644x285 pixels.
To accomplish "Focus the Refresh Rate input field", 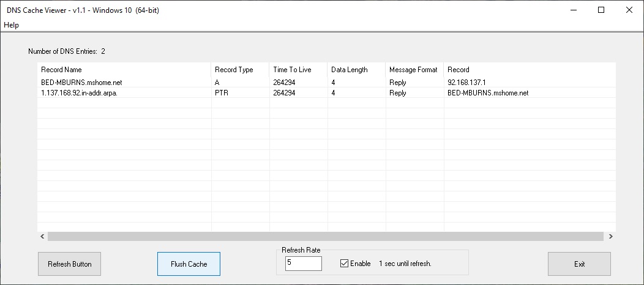I will [304, 264].
